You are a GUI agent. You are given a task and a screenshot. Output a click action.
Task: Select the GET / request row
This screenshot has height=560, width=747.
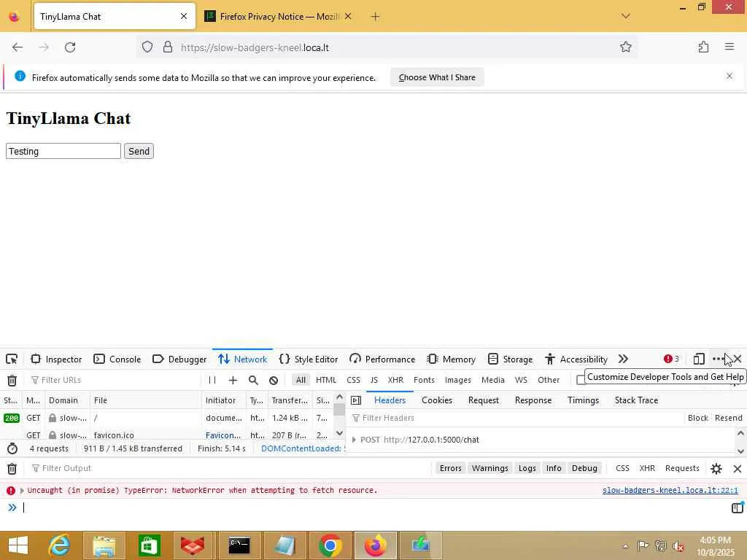point(167,418)
